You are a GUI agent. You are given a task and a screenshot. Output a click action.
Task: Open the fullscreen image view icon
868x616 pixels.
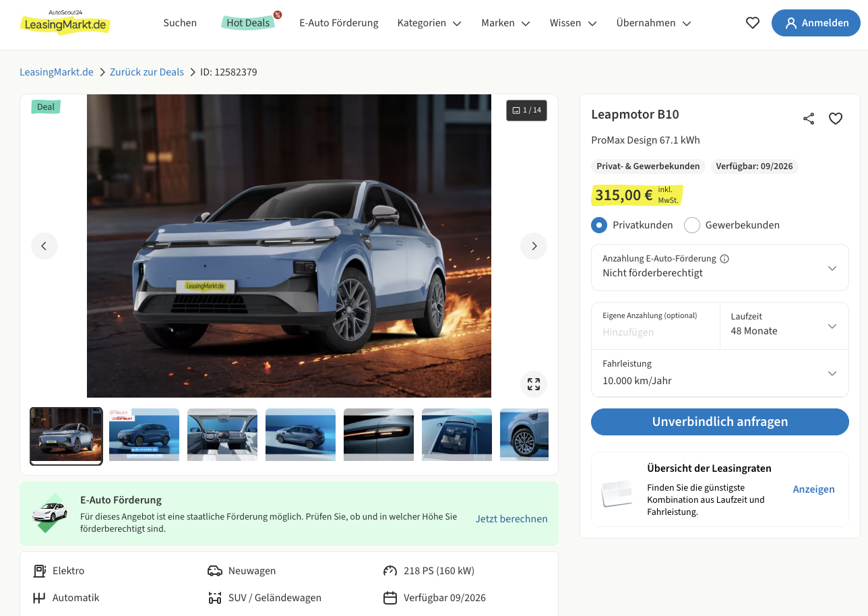click(534, 384)
